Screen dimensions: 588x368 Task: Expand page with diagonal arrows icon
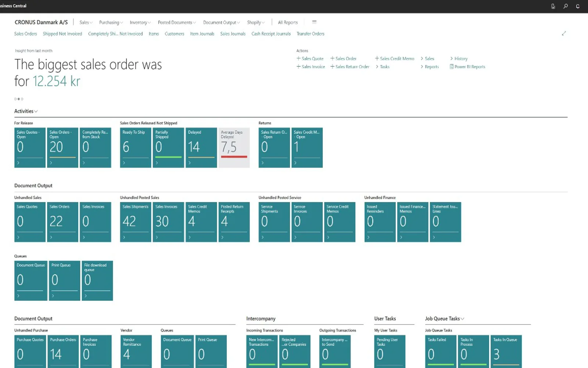pyautogui.click(x=564, y=33)
